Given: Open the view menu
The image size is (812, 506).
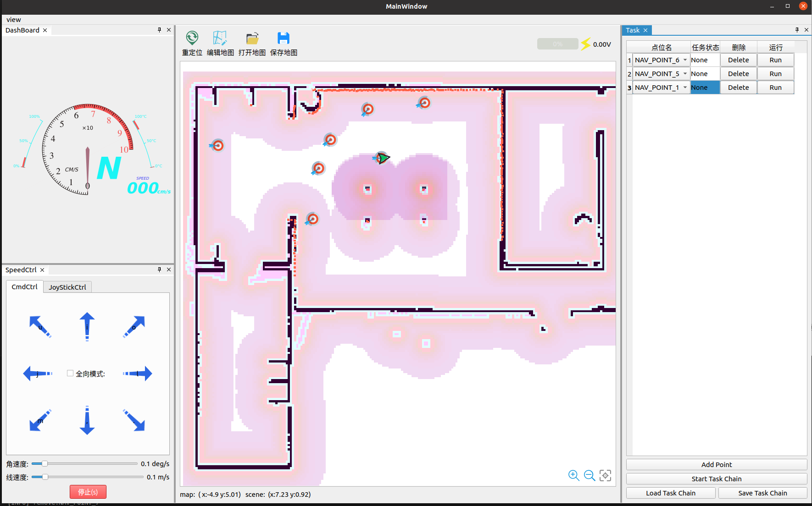Looking at the screenshot, I should (x=14, y=20).
